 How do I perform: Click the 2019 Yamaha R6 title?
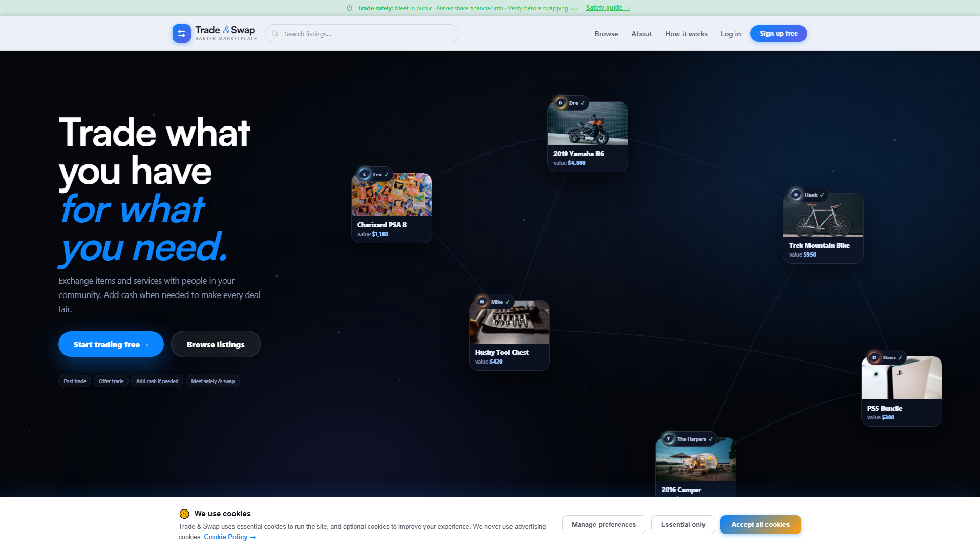click(x=579, y=154)
